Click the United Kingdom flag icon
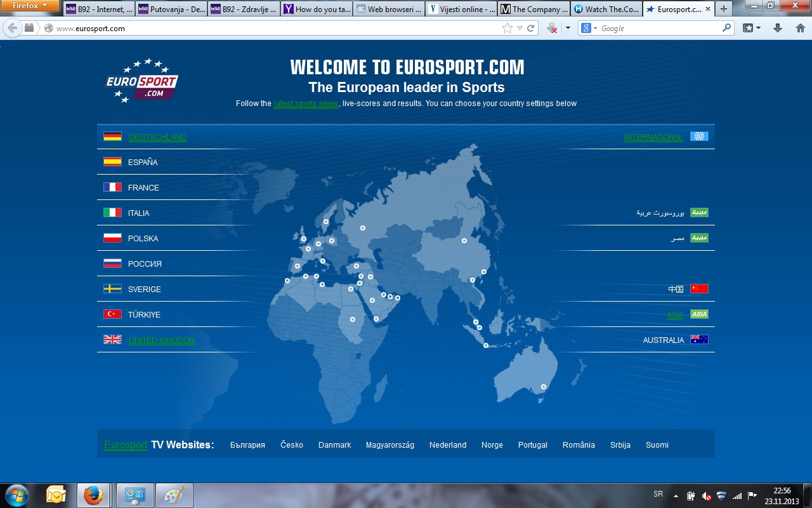Image resolution: width=812 pixels, height=508 pixels. [112, 340]
